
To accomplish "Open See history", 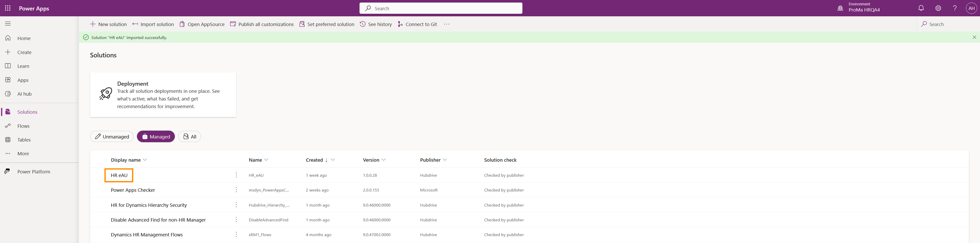I will coord(376,24).
